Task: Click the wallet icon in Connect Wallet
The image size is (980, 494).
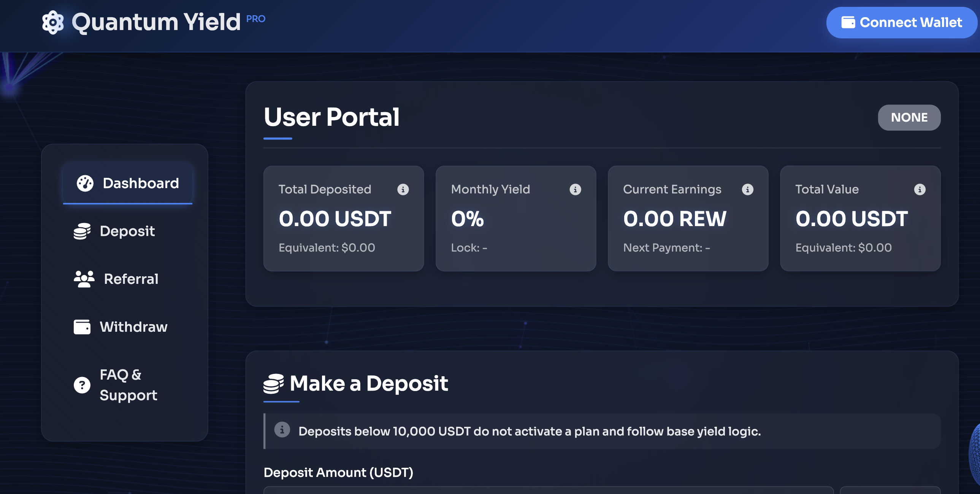Action: point(848,22)
